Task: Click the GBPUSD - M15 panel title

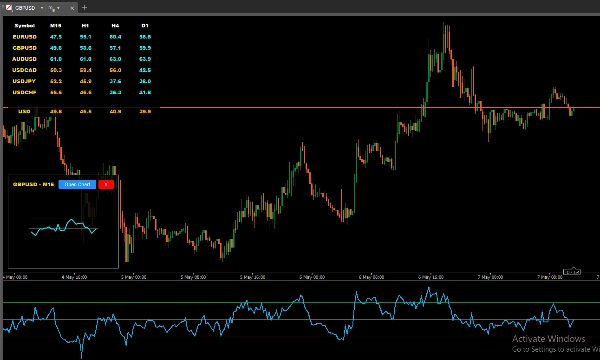Action: click(x=33, y=184)
